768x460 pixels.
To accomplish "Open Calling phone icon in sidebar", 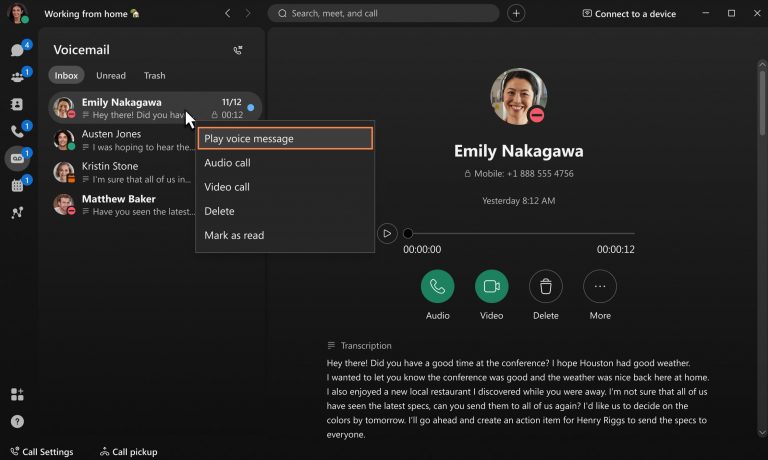I will (x=17, y=131).
